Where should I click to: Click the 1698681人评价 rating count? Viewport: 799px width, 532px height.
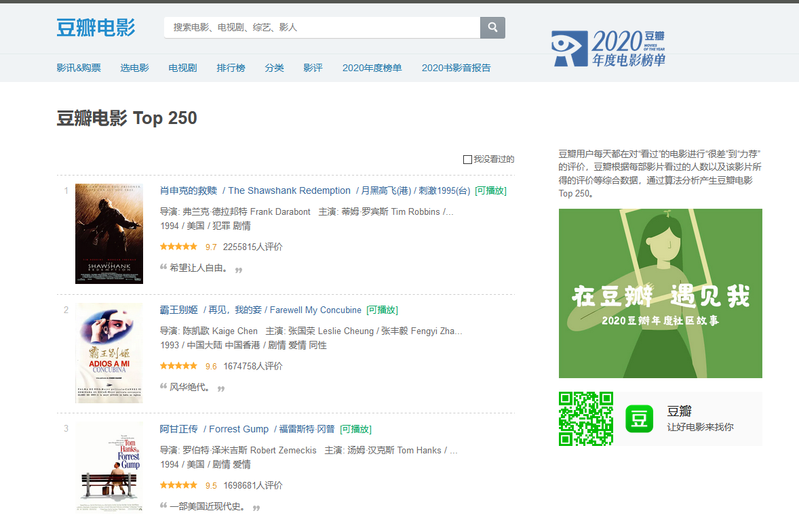point(253,485)
